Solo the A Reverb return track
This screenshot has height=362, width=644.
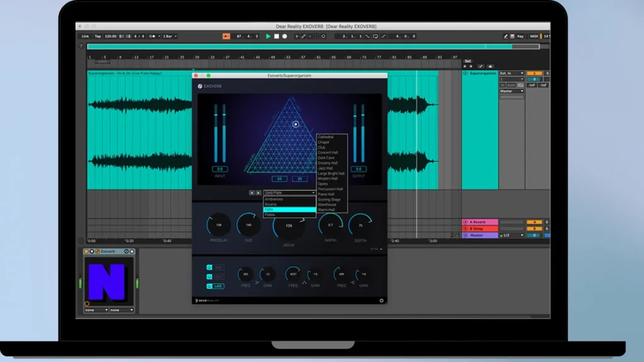pos(547,222)
